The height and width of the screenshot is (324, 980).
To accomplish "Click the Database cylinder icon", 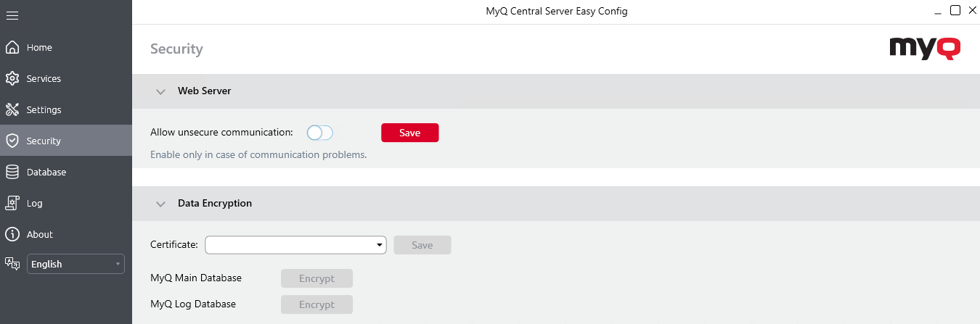I will [x=12, y=172].
